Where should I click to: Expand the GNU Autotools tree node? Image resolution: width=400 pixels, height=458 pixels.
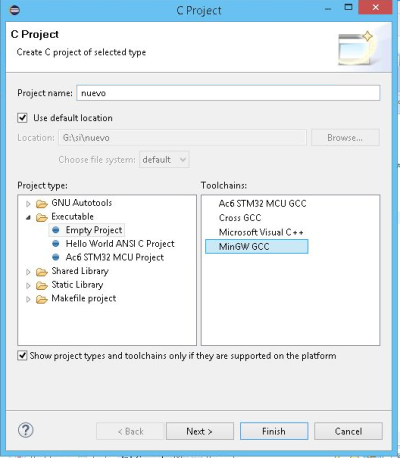click(28, 203)
